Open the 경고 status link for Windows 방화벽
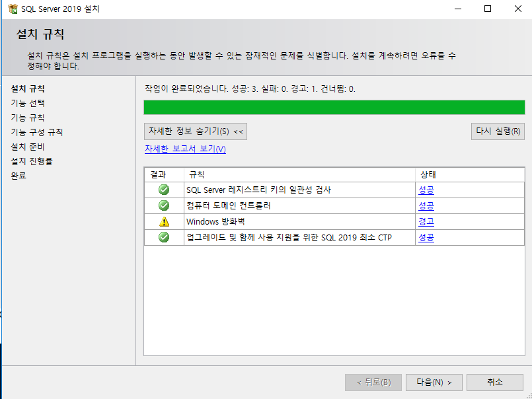This screenshot has height=399, width=532. pyautogui.click(x=426, y=221)
